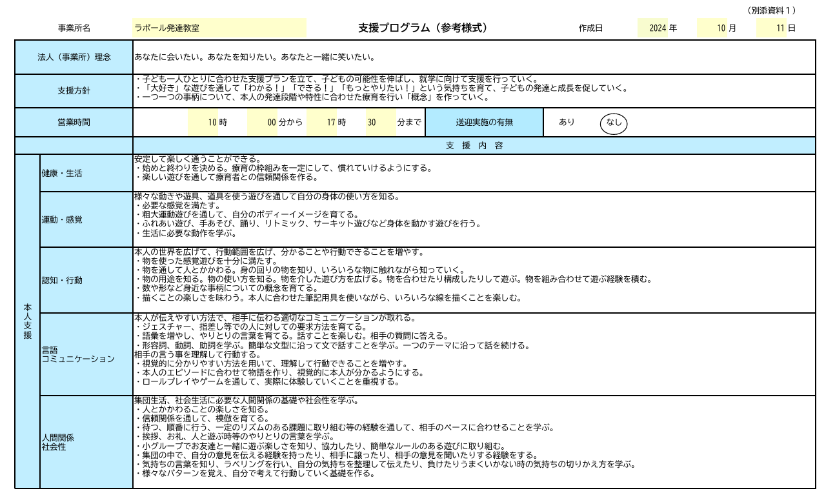Select the creation day value 11
The height and width of the screenshot is (504, 835).
click(x=781, y=28)
